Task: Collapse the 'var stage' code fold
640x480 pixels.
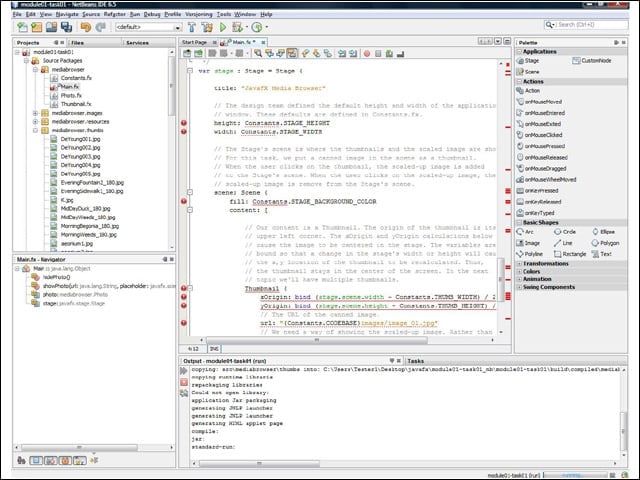Action: click(x=190, y=71)
